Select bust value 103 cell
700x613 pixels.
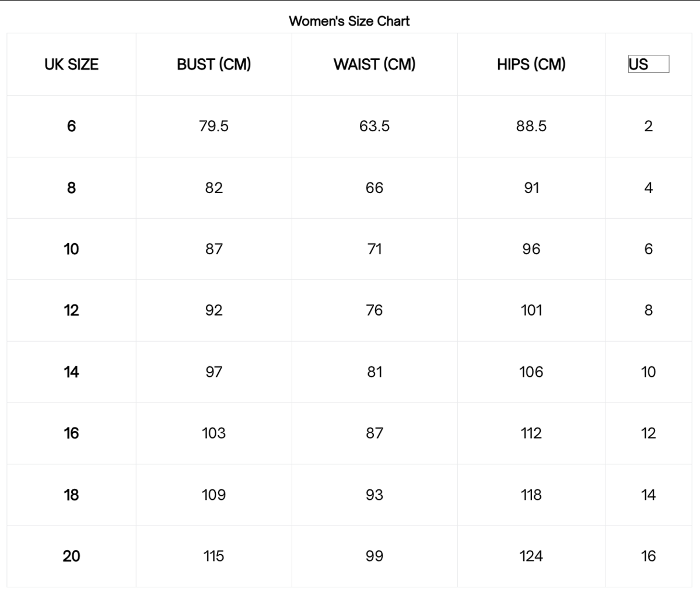pos(213,433)
